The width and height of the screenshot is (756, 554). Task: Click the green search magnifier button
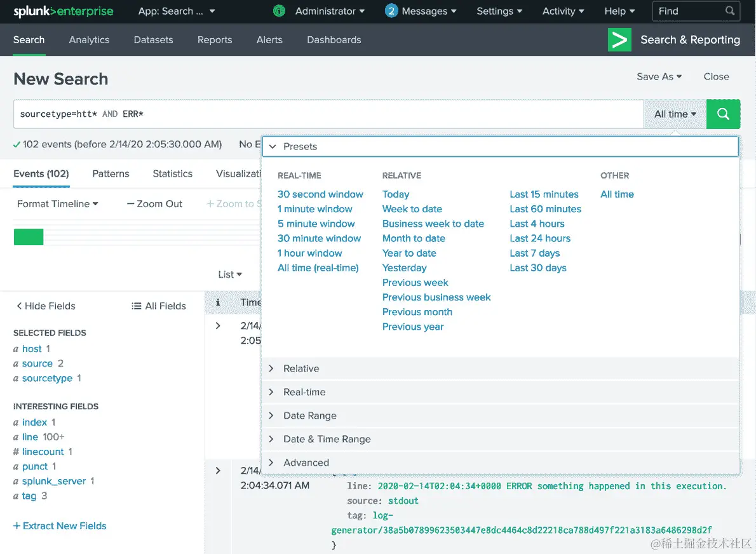pos(723,114)
